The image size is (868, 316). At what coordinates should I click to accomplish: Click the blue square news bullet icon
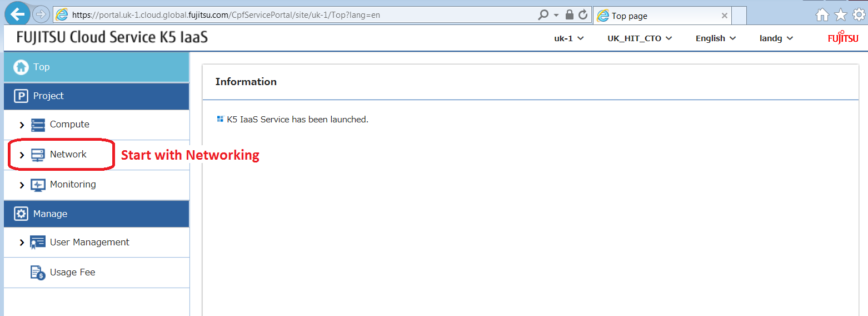(x=220, y=119)
